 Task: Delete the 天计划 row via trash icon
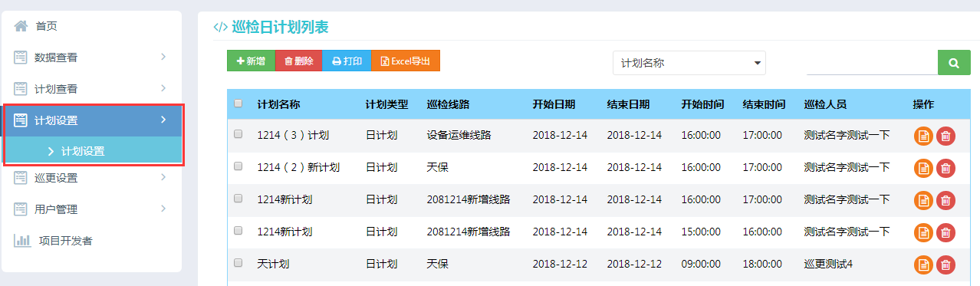[945, 265]
